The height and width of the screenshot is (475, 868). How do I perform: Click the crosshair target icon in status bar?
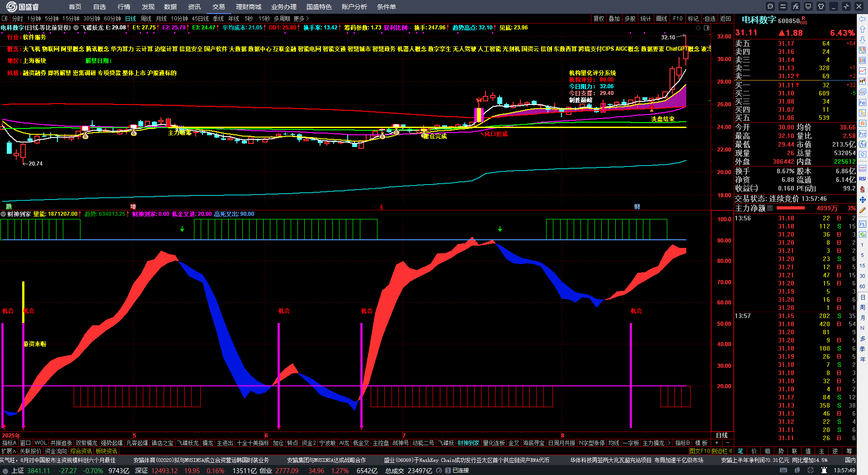tap(811, 470)
